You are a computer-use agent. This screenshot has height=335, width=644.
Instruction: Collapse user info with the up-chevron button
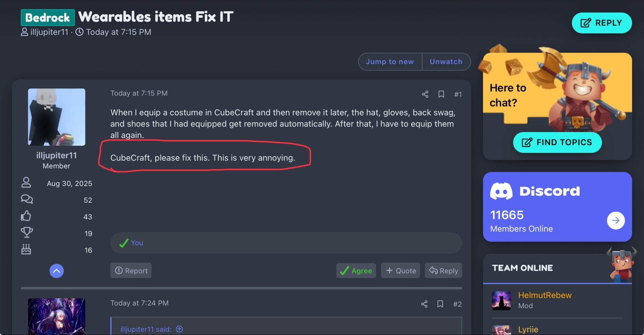point(56,271)
